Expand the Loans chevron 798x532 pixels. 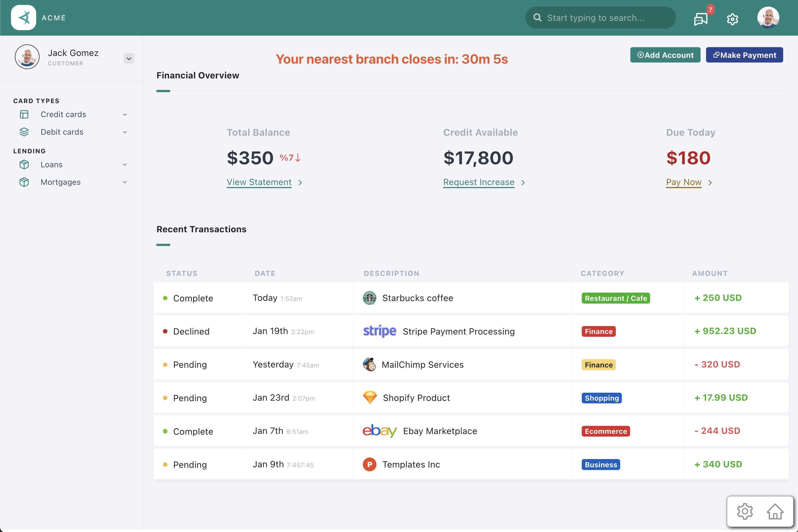point(125,165)
